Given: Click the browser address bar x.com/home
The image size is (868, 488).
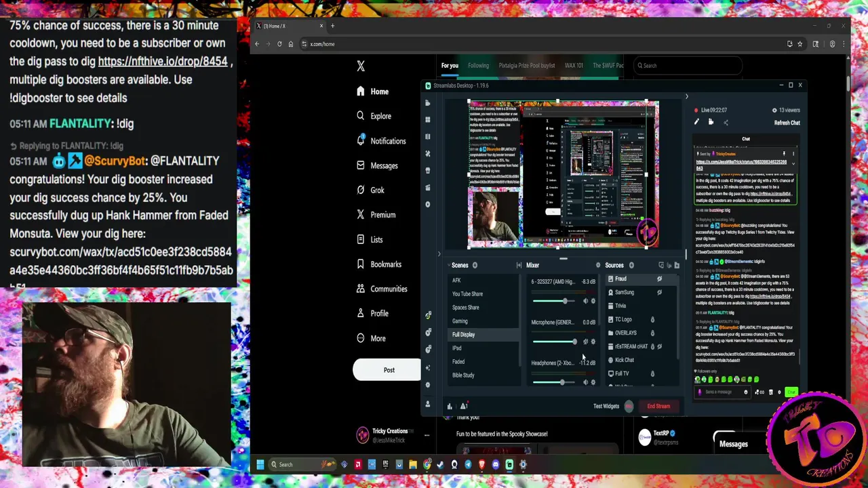Looking at the screenshot, I should 542,44.
